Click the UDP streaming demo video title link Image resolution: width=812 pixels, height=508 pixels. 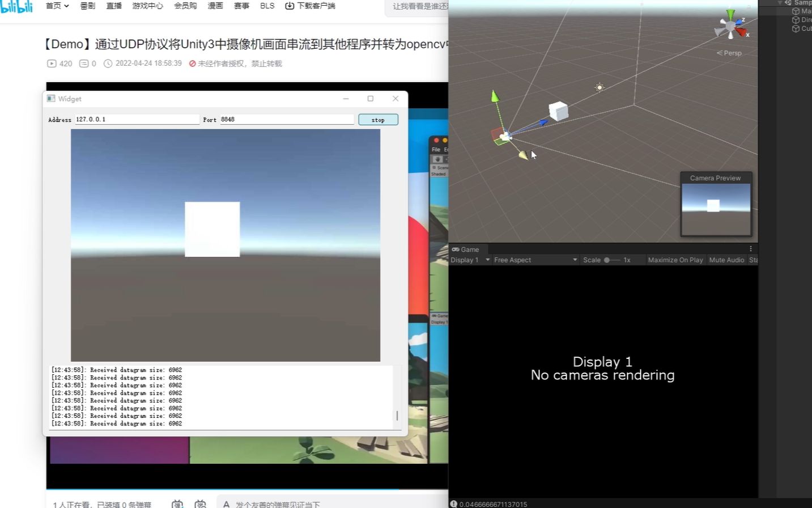coord(244,44)
